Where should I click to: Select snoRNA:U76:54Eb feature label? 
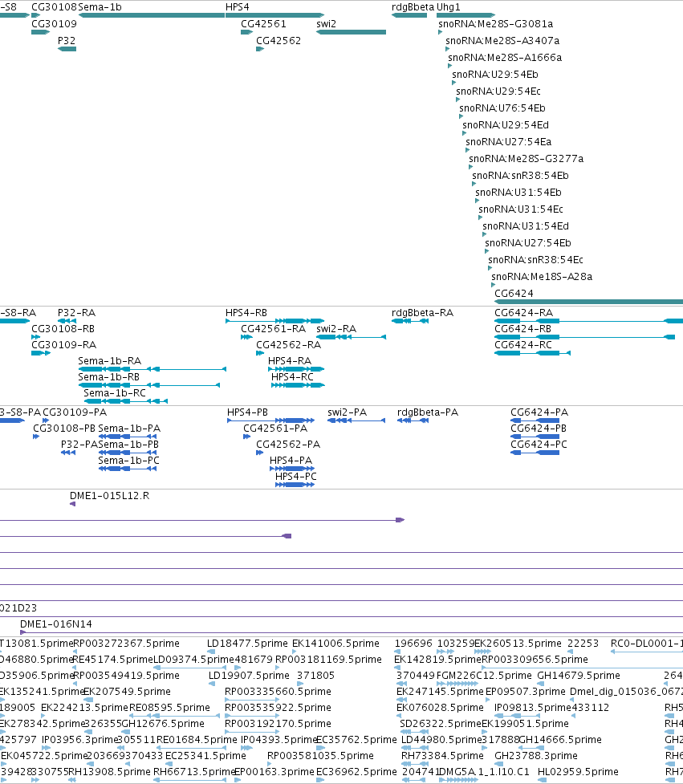point(502,108)
